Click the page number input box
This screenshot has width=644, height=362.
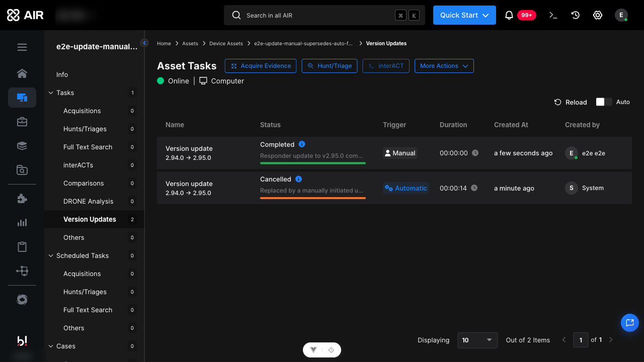coord(581,340)
